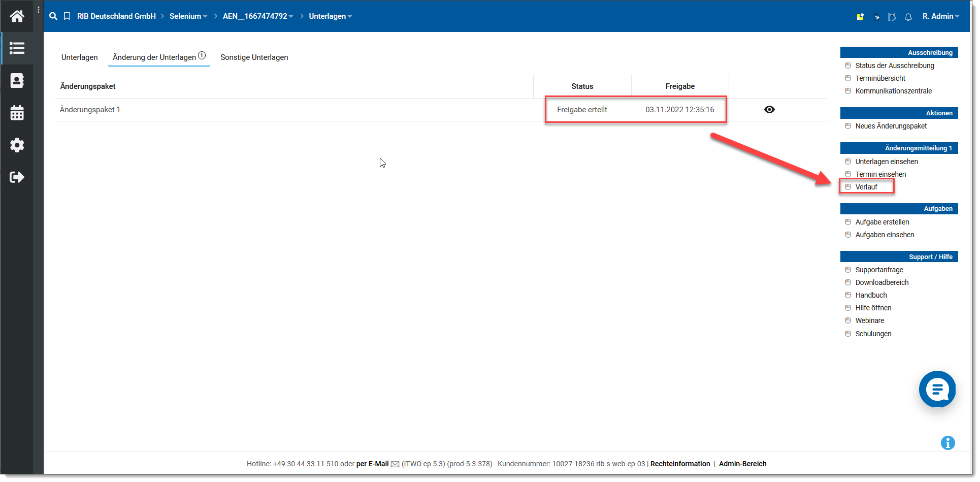980x482 pixels.
Task: Switch to Sonstige Unterlagen tab
Action: (x=254, y=57)
